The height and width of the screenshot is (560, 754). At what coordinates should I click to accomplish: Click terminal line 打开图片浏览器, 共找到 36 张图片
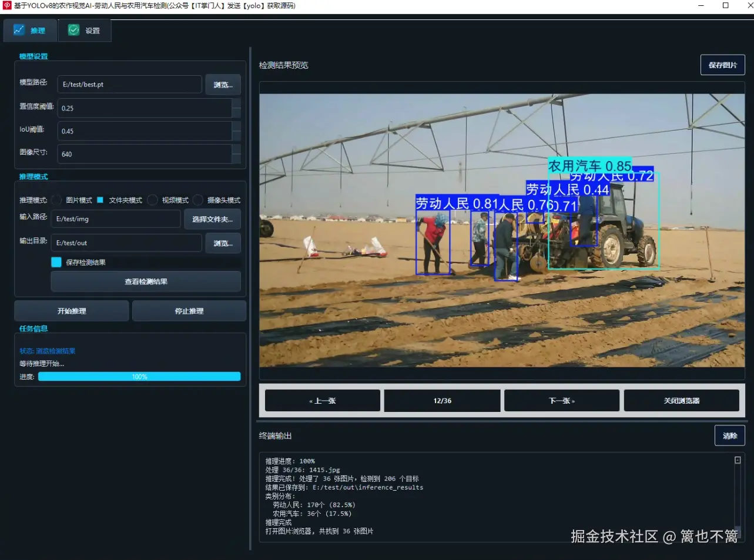point(319,531)
